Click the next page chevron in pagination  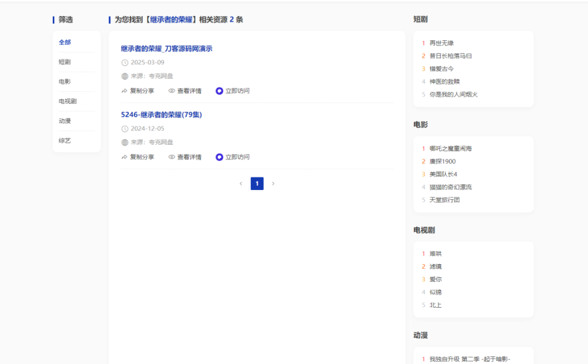click(273, 183)
